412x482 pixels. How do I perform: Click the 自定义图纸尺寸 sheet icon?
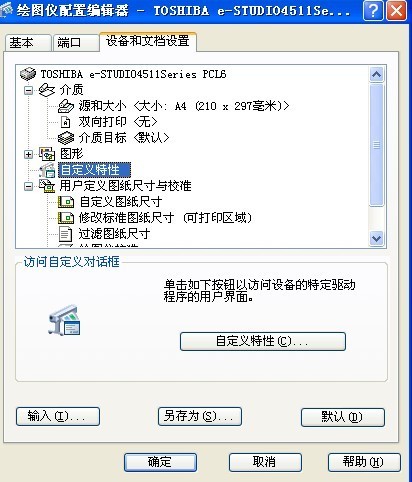coord(66,202)
